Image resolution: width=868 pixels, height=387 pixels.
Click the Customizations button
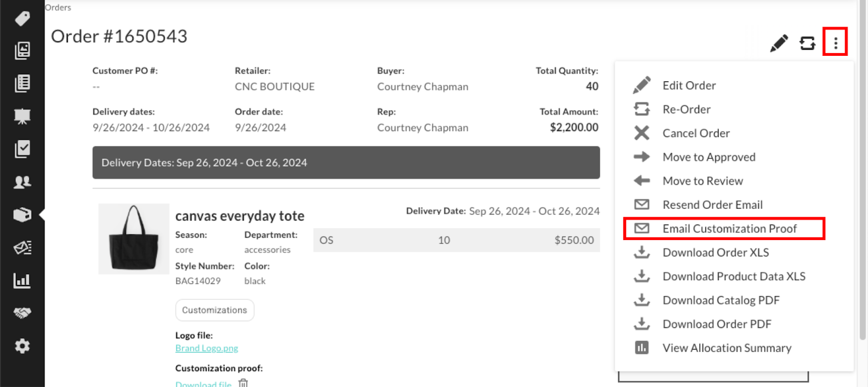coord(215,310)
